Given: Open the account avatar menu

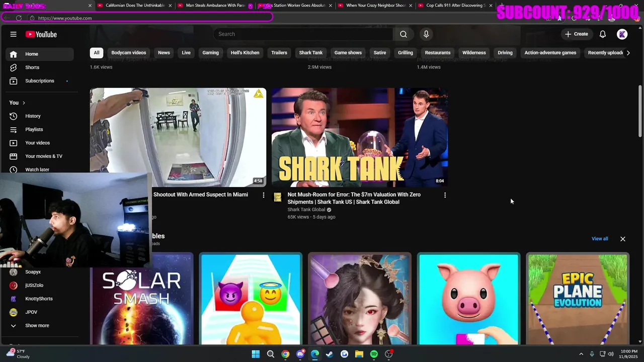Looking at the screenshot, I should coord(622,34).
